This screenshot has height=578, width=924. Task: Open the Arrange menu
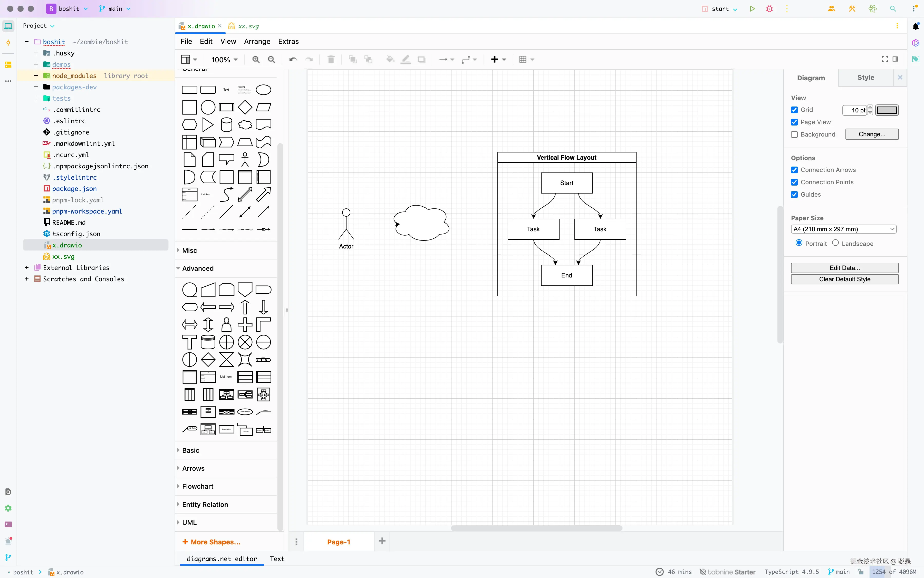pos(257,41)
